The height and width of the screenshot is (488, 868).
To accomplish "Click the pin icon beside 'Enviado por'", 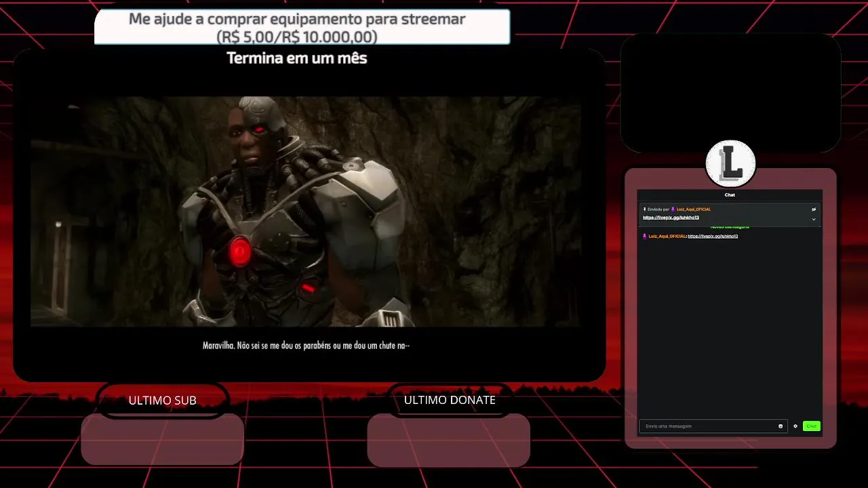I will [644, 209].
